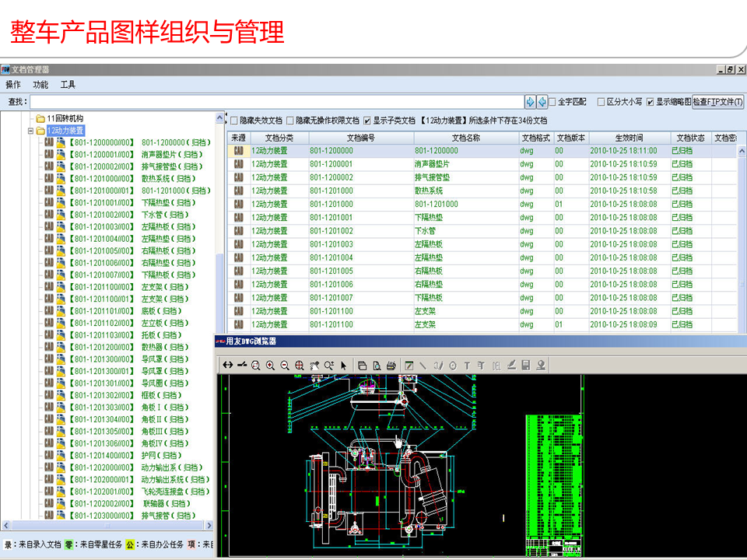Screen dimensions: 747x560
Task: Uncheck 显示子类文档 checkbox
Action: (x=366, y=121)
